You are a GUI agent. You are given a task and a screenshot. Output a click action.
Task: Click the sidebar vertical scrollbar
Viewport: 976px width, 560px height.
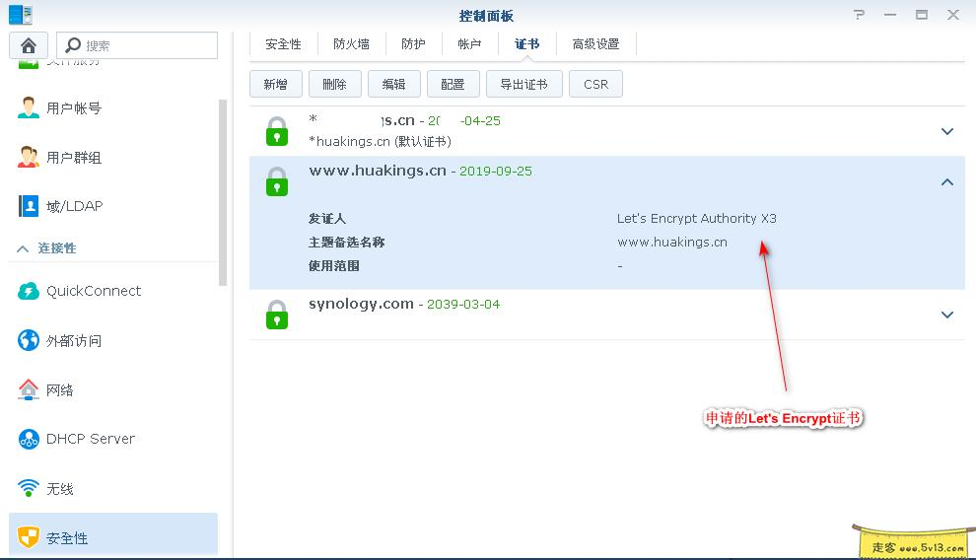[x=223, y=192]
